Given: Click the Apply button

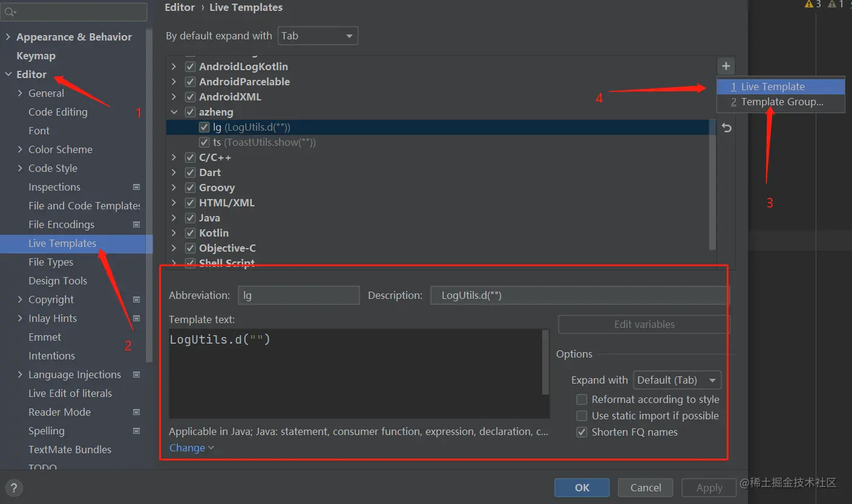Looking at the screenshot, I should 709,488.
